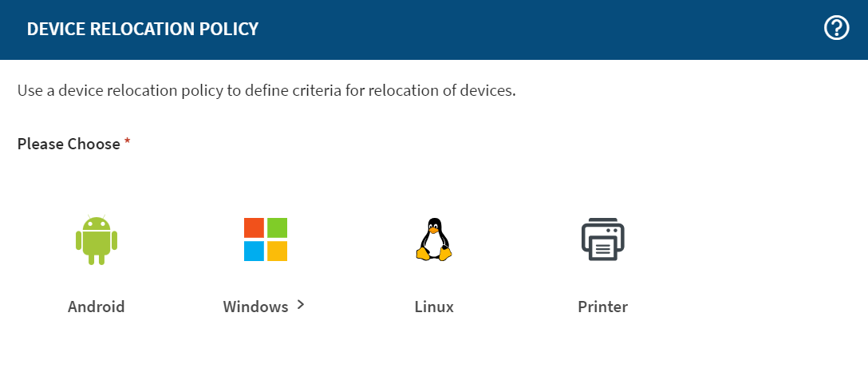Choose the Android text label
This screenshot has height=376, width=868.
(x=97, y=307)
